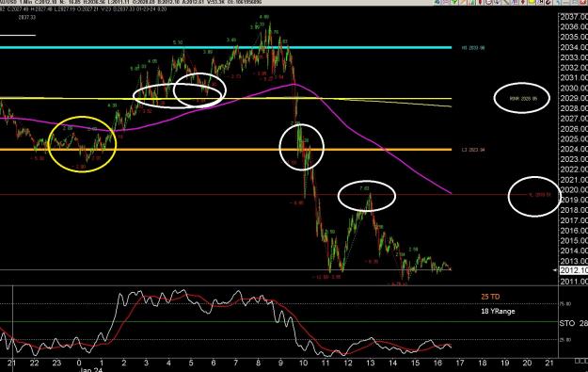Click the -12.50 swing low label
This screenshot has height=372, width=588.
click(x=320, y=277)
